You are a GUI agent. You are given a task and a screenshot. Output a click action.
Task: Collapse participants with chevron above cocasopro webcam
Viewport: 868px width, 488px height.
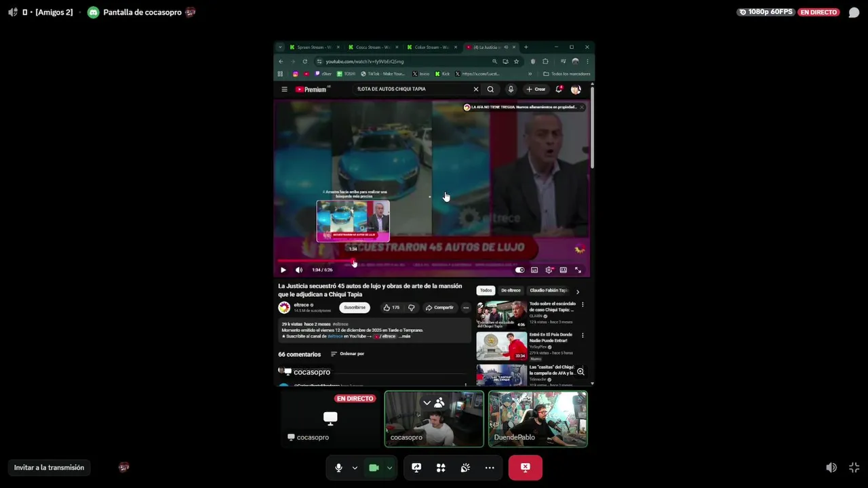coord(427,403)
